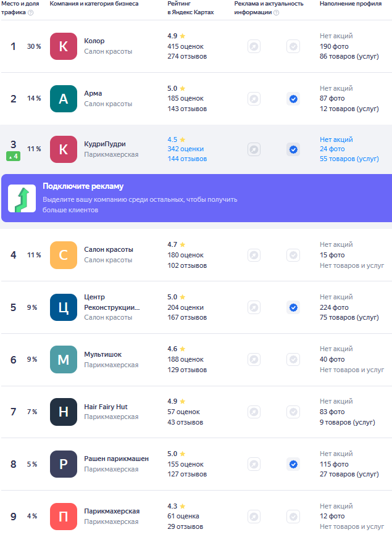Click the help icon next to 'Реклама и актуальность информации'
Screen dimensions: 392x540
point(277,13)
